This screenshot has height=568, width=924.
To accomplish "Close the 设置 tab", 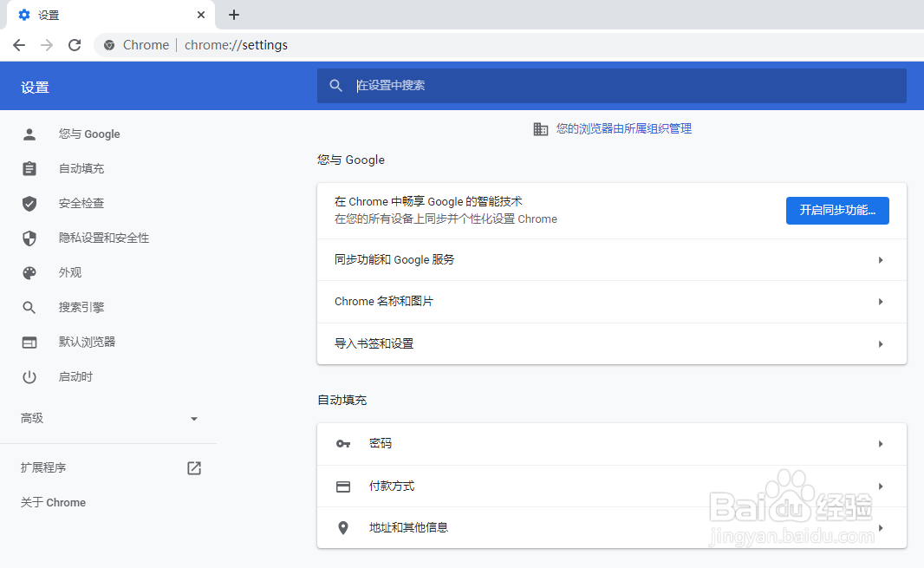I will 201,15.
